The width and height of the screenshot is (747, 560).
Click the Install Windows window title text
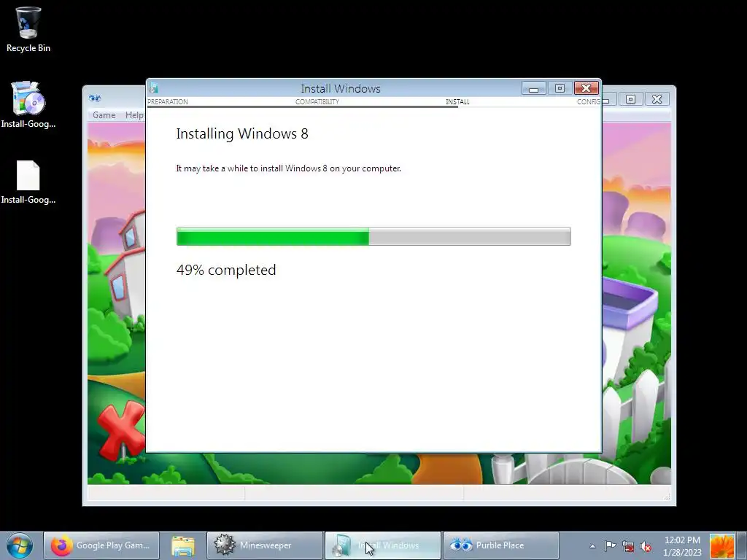tap(341, 88)
